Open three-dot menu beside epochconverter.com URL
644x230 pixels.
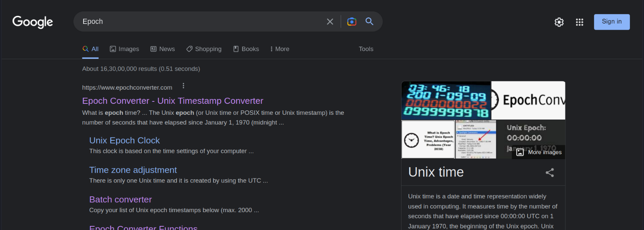[183, 86]
